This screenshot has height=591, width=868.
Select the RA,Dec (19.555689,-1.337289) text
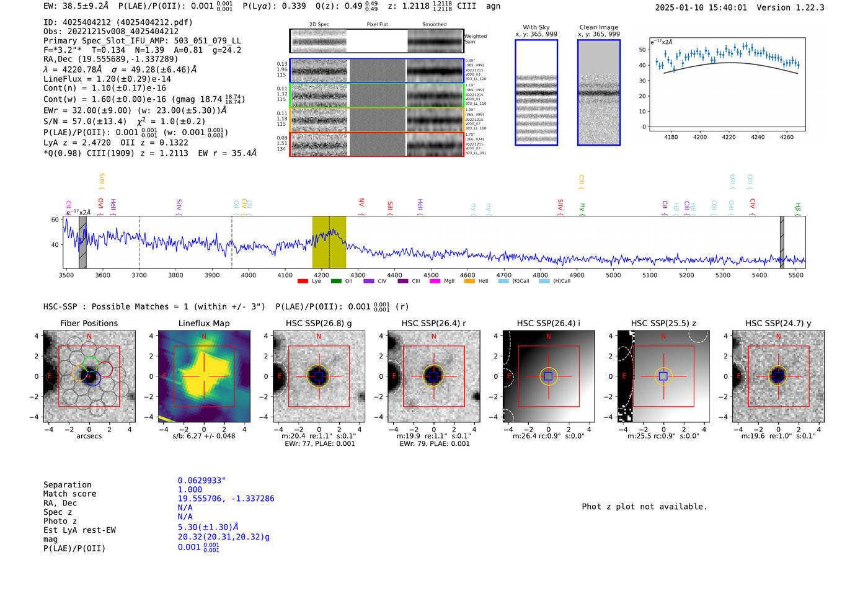(111, 60)
